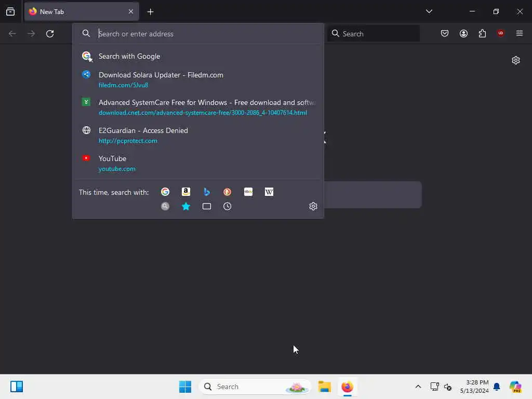
Task: Search this time with Wikipedia icon
Action: (x=269, y=192)
